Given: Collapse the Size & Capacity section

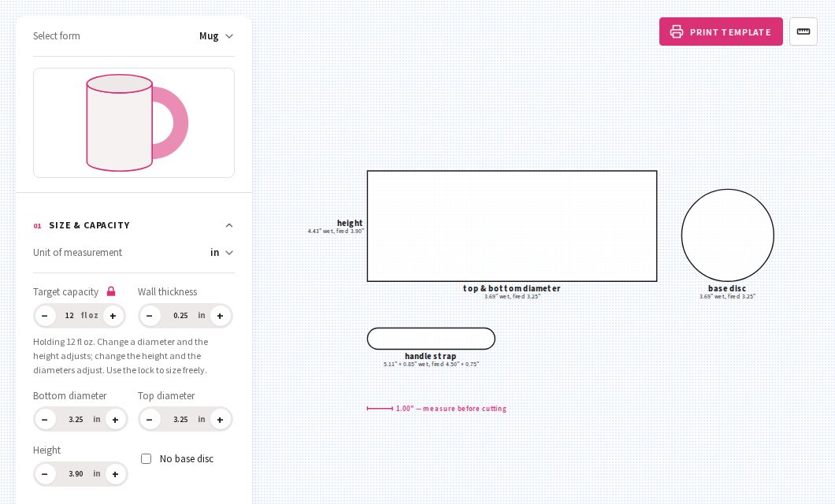Looking at the screenshot, I should [229, 225].
